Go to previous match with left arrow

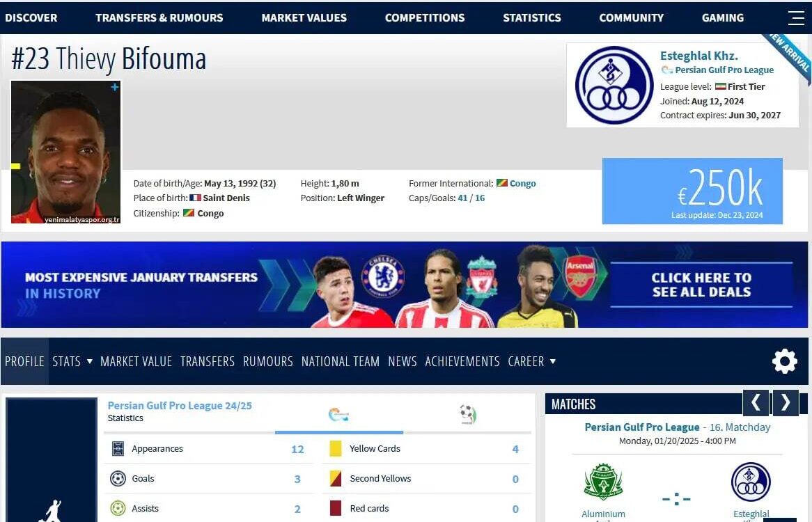pos(756,402)
